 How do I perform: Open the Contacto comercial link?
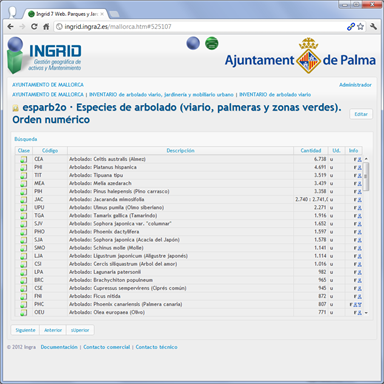107,347
